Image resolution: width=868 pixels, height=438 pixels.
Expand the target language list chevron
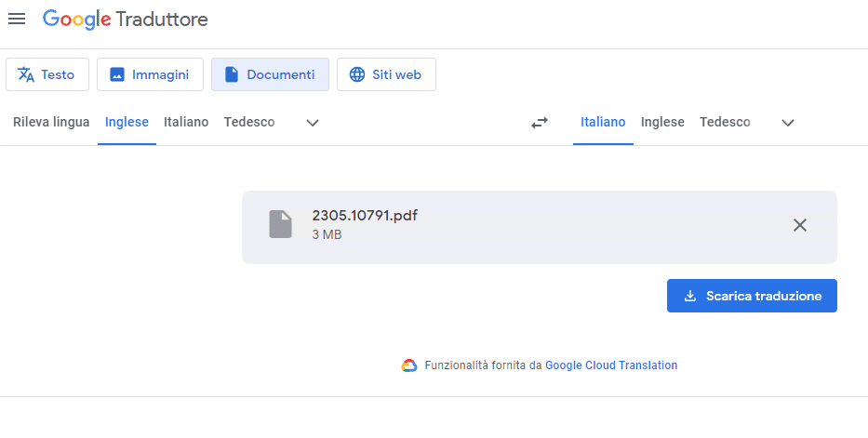click(788, 122)
